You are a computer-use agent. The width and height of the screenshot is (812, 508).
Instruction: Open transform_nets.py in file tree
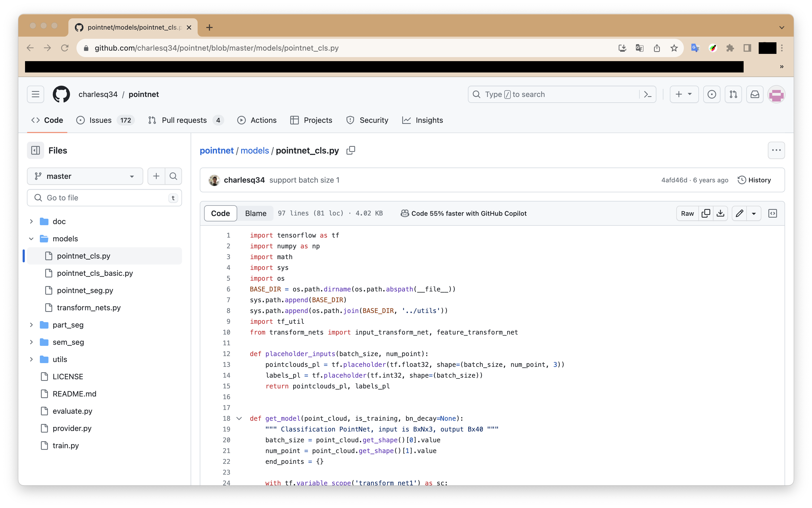pos(89,307)
